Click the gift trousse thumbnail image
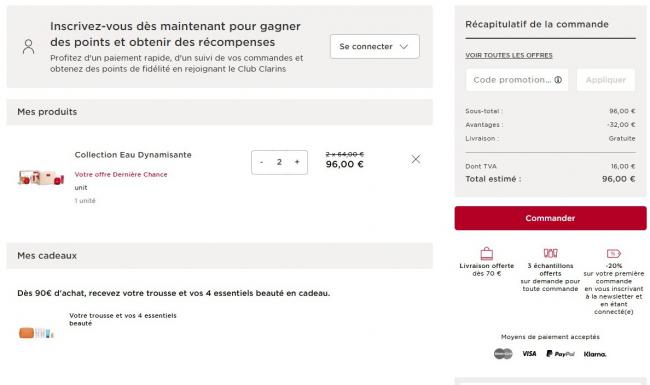This screenshot has width=650, height=385. click(36, 333)
